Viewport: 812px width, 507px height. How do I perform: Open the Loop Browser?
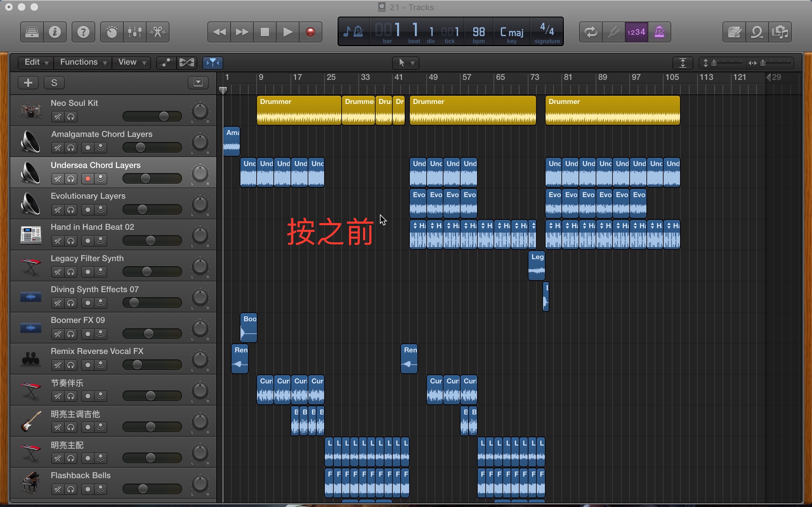(757, 32)
